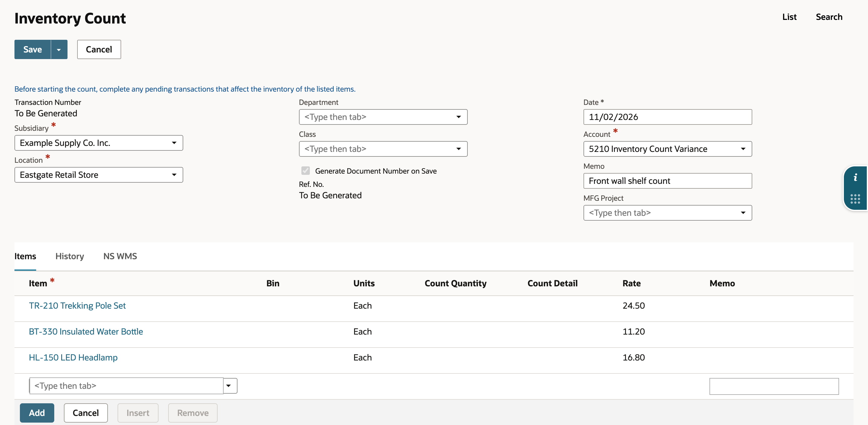Click the Item column header
Image resolution: width=868 pixels, height=425 pixels.
pyautogui.click(x=38, y=283)
